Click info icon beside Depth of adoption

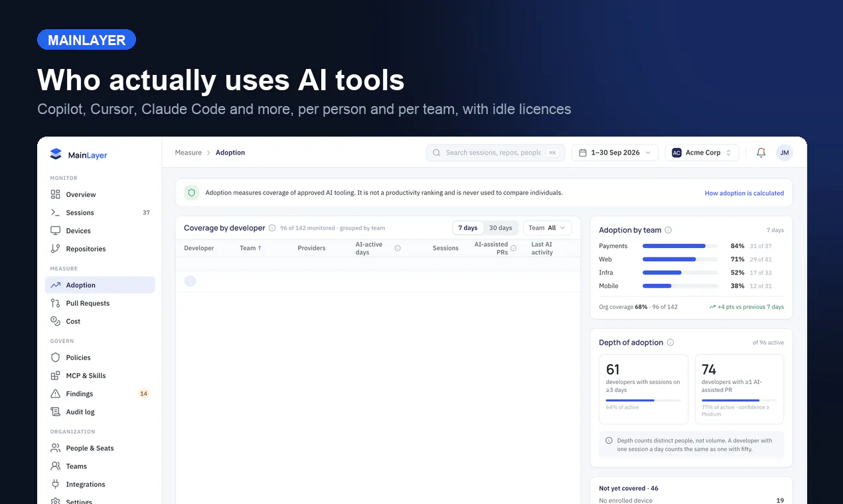coord(670,343)
